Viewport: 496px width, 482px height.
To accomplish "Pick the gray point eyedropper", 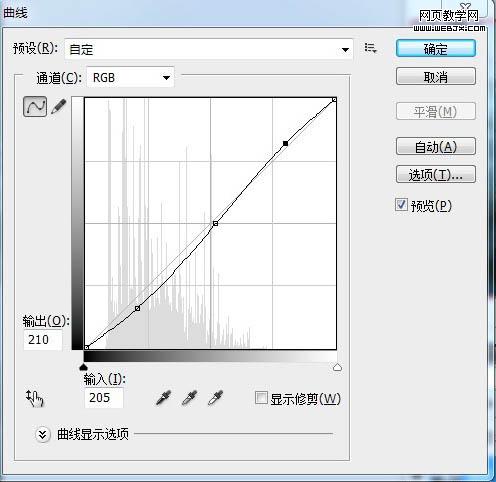I will (189, 398).
